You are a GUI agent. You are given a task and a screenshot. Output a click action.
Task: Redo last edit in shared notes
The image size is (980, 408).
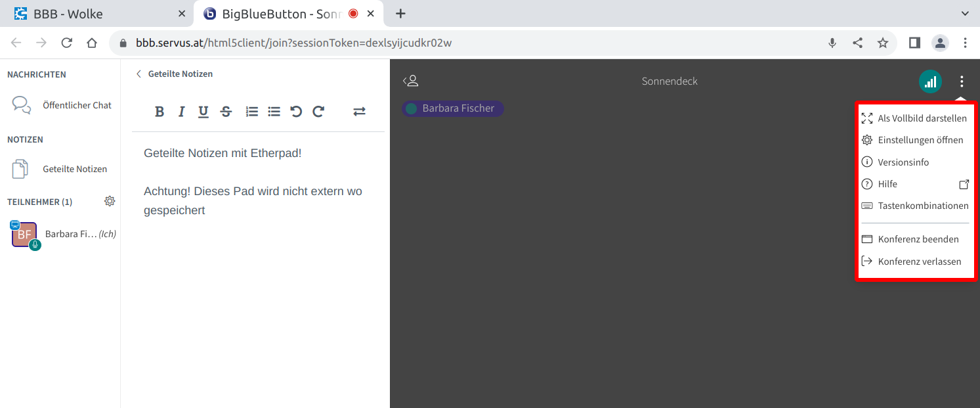(318, 112)
